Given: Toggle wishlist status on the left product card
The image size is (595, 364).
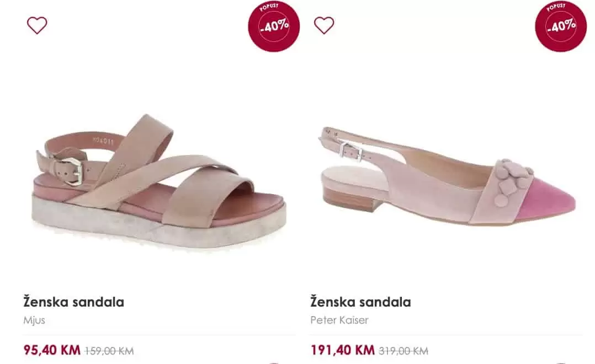Looking at the screenshot, I should point(36,24).
